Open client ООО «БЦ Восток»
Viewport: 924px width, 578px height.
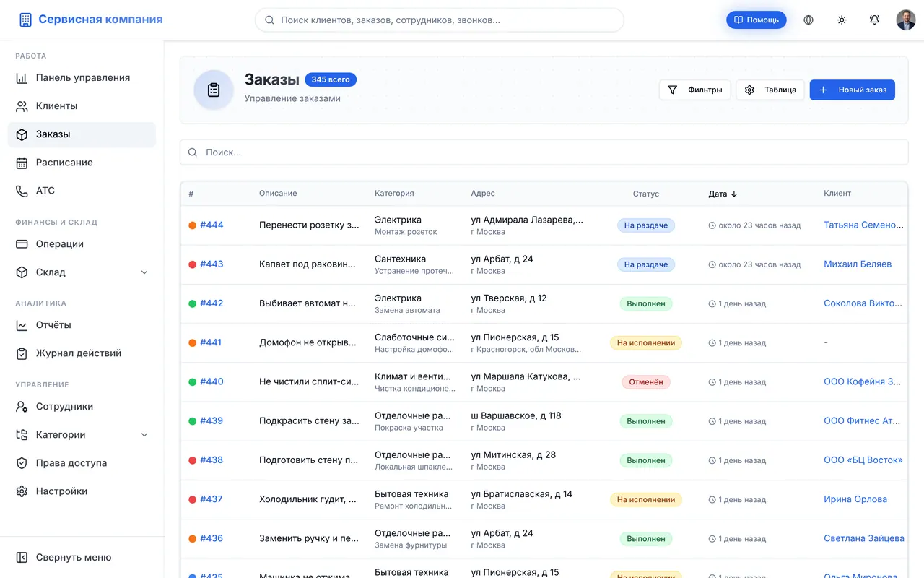[863, 460]
